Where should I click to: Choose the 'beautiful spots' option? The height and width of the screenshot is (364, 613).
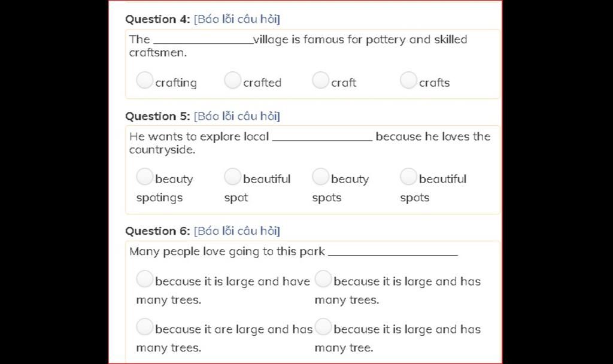coord(408,177)
